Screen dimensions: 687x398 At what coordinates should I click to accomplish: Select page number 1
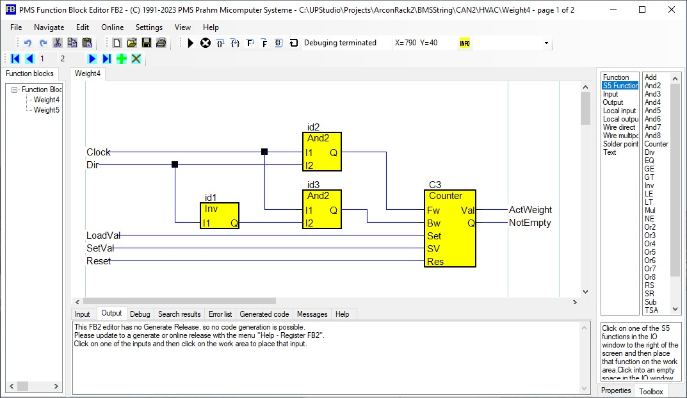(x=42, y=59)
